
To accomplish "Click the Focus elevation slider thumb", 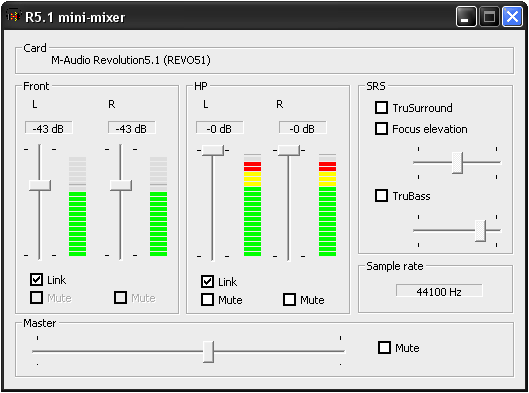I will pyautogui.click(x=457, y=163).
